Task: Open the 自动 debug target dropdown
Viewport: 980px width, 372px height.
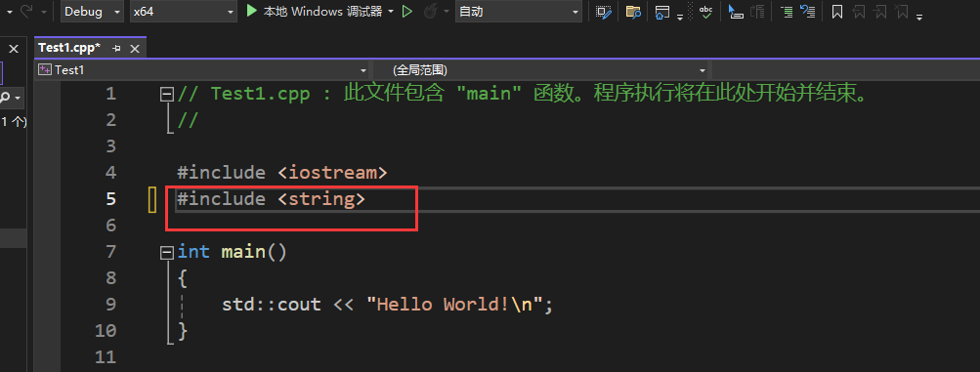Action: (518, 12)
